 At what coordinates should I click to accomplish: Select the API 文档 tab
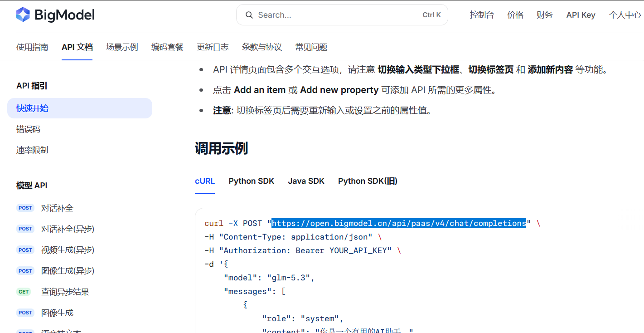[77, 47]
